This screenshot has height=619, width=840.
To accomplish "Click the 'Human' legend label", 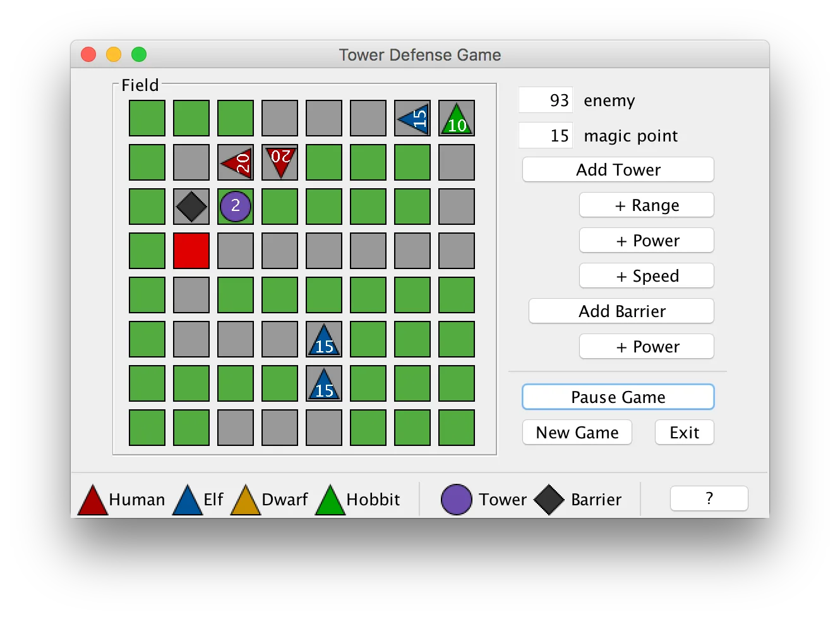I will 137,500.
